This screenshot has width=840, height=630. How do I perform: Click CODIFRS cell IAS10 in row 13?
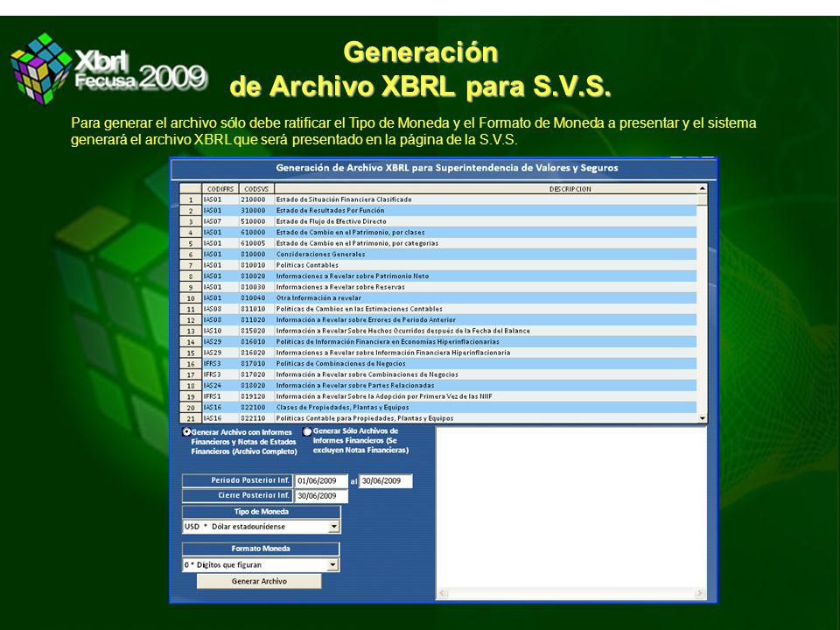point(220,331)
